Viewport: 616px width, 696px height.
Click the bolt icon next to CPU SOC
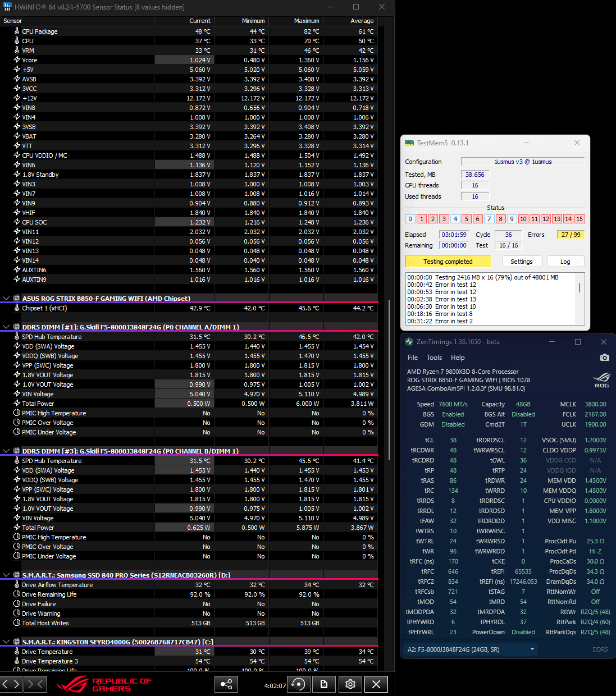17,222
